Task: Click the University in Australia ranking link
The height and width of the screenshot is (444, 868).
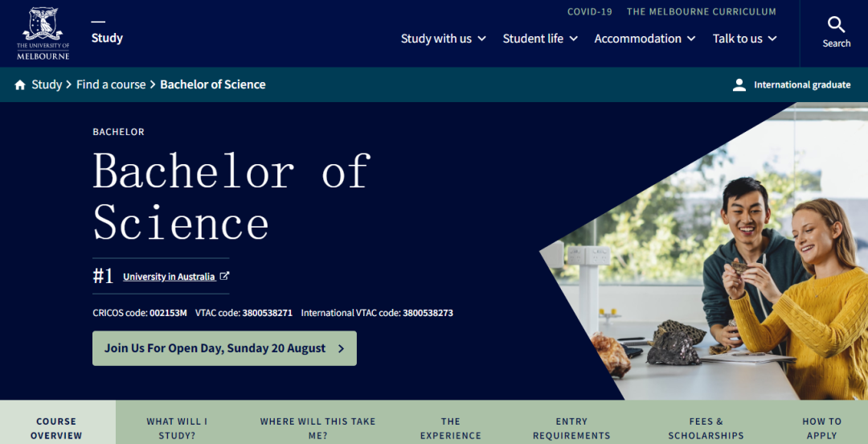Action: click(x=169, y=277)
